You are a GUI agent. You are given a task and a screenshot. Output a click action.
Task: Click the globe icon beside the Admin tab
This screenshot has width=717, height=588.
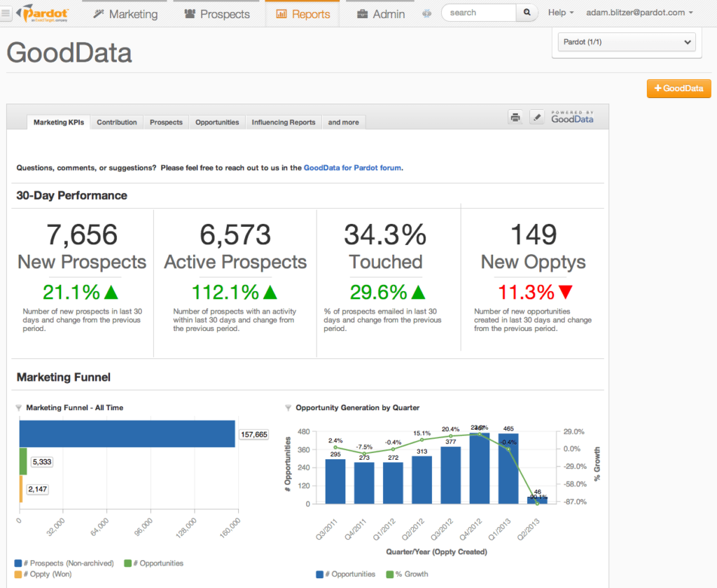pyautogui.click(x=427, y=13)
